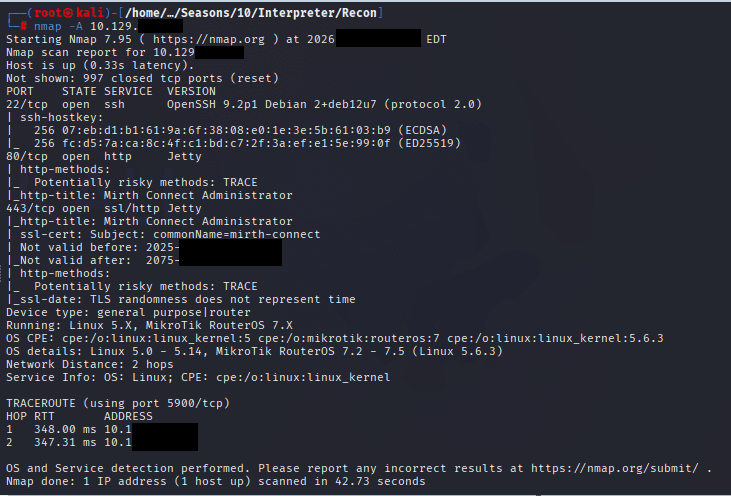The height and width of the screenshot is (496, 731).
Task: Click the commonName=mirth-connect certificate subject
Action: pos(234,234)
